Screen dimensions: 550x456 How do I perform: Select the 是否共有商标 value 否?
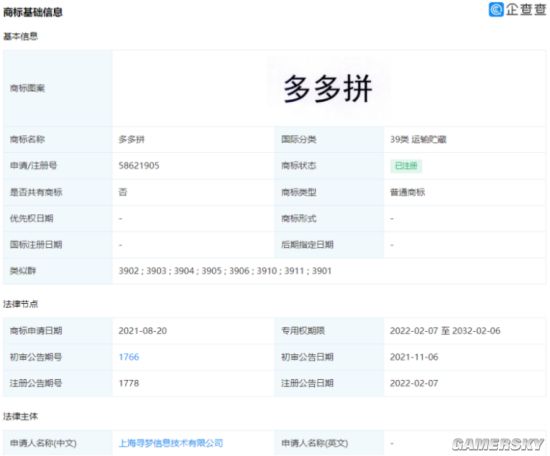pyautogui.click(x=123, y=192)
